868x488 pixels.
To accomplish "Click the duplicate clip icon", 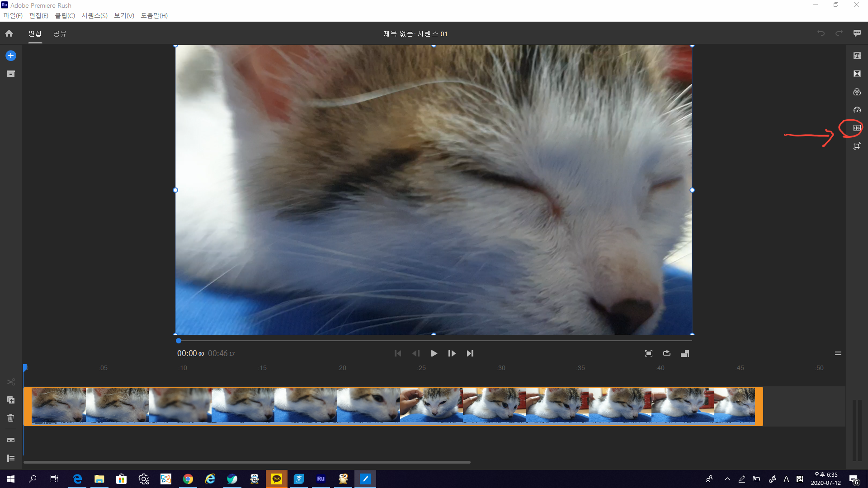I will [x=11, y=400].
